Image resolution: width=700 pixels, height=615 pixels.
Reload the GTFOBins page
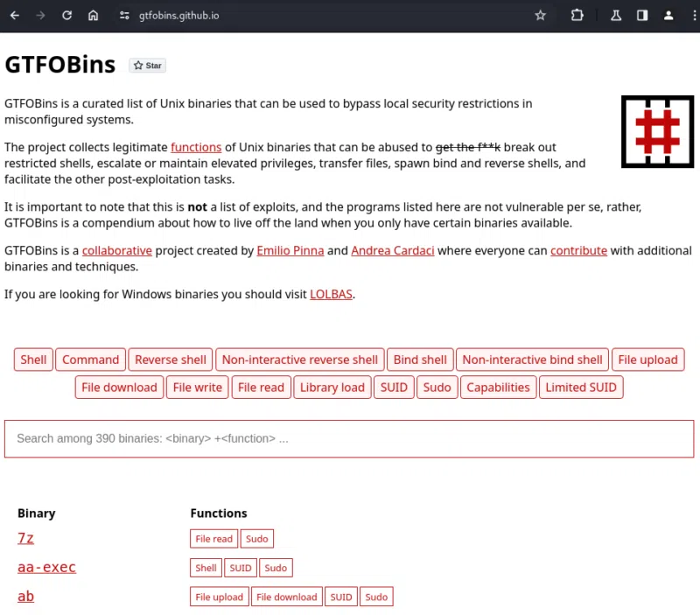point(66,15)
